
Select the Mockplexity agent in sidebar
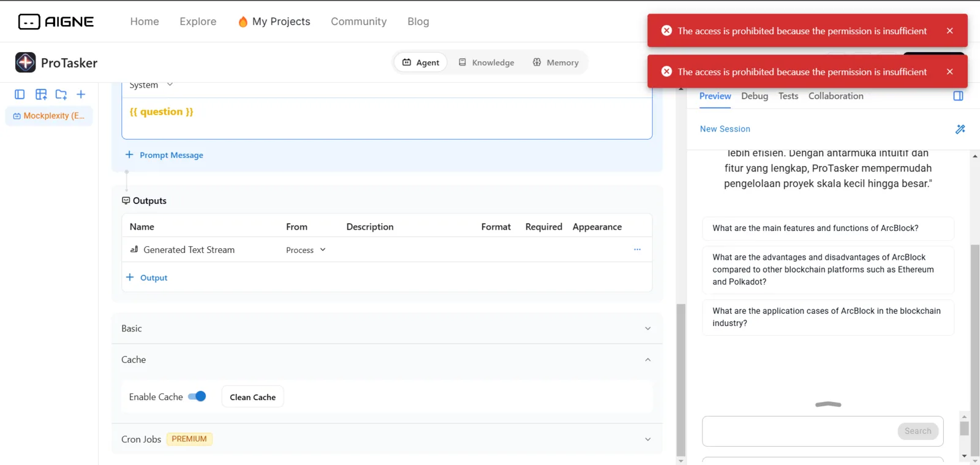tap(49, 116)
